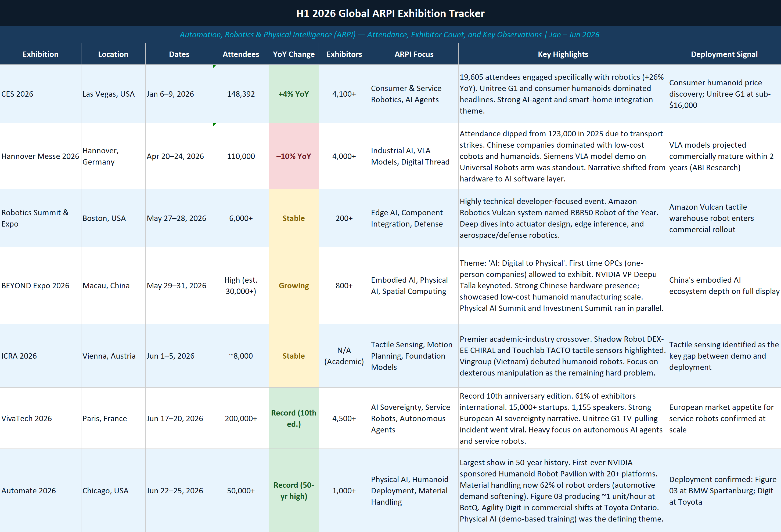
Task: Select the 'Hannover Messe 2026' cell
Action: tap(41, 156)
